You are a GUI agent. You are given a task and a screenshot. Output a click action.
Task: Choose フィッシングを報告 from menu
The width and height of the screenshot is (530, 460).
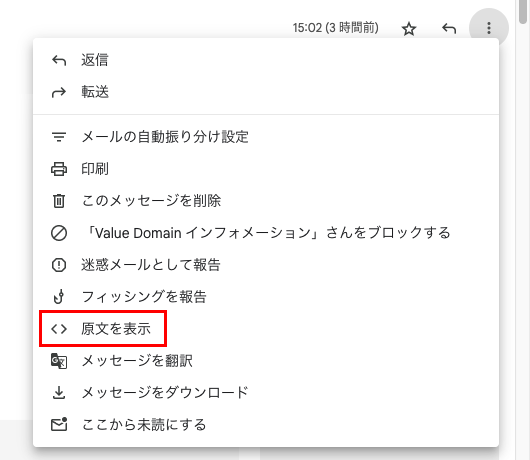point(266,297)
